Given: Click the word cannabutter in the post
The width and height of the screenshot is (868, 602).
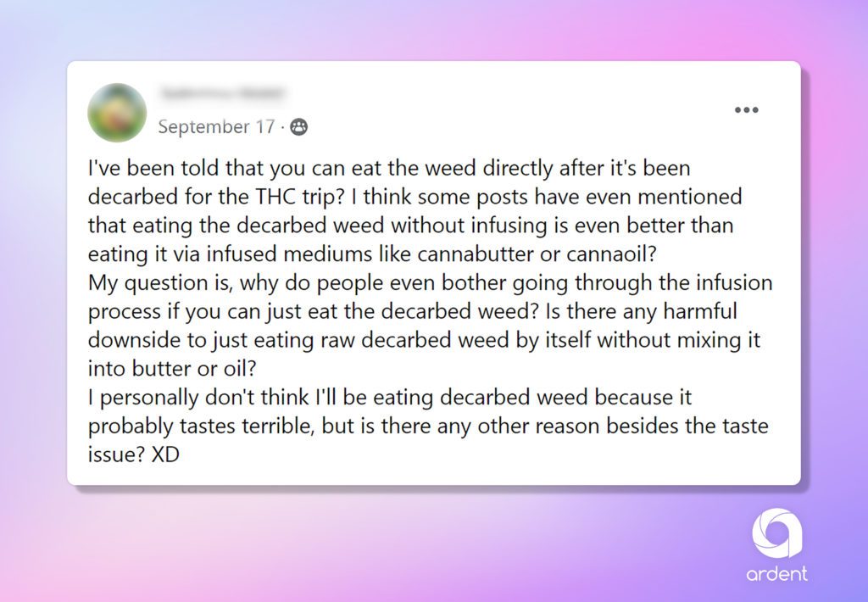Looking at the screenshot, I should (476, 254).
